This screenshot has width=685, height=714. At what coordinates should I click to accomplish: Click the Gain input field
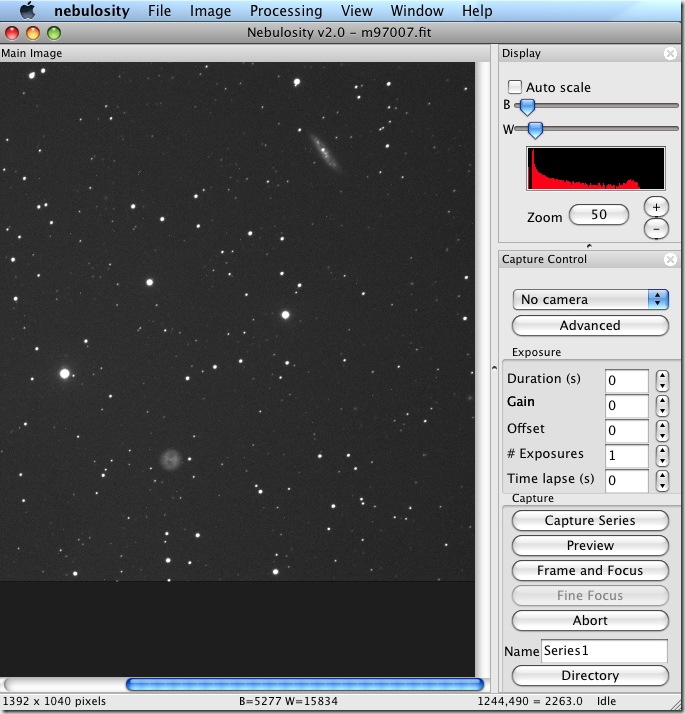tap(627, 406)
